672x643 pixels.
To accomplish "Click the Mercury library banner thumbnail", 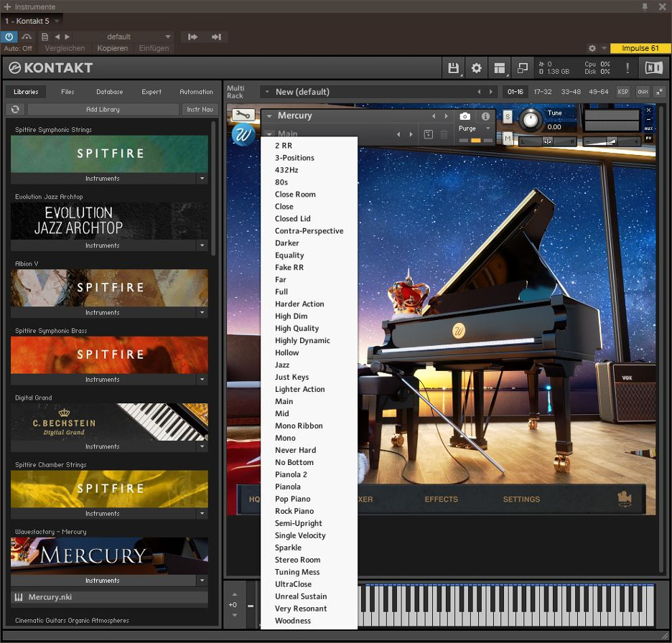I will click(x=109, y=556).
